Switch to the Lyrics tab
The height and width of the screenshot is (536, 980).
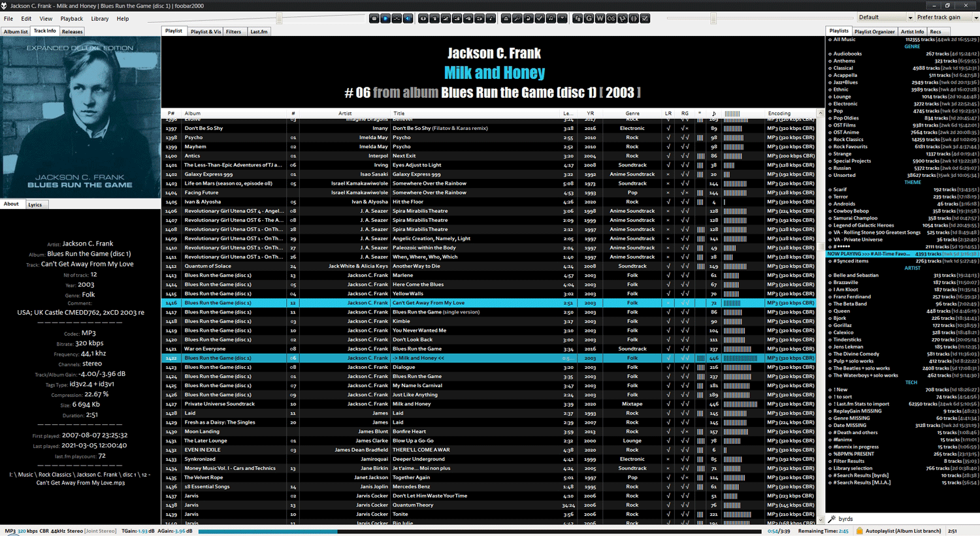35,204
